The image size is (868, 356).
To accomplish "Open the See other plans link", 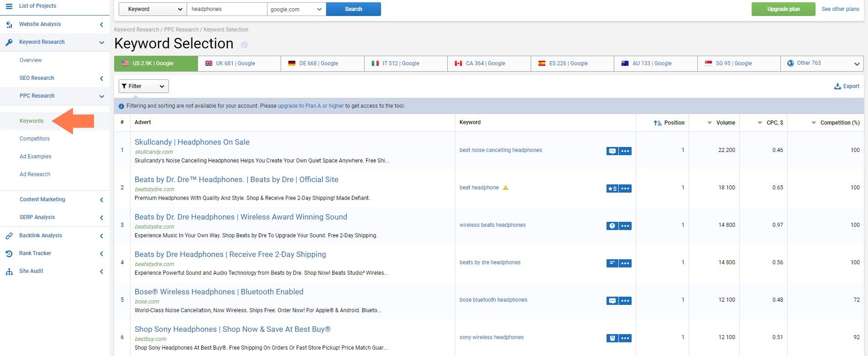I will [x=840, y=9].
